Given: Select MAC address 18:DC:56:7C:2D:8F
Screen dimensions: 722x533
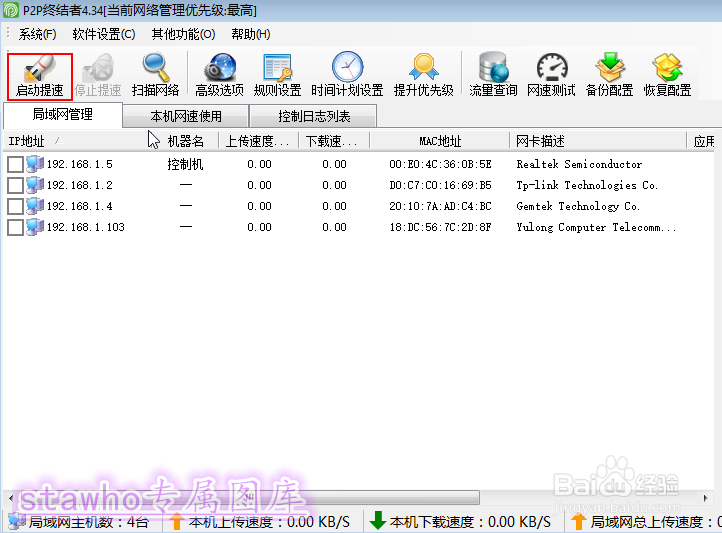Looking at the screenshot, I should tap(440, 227).
